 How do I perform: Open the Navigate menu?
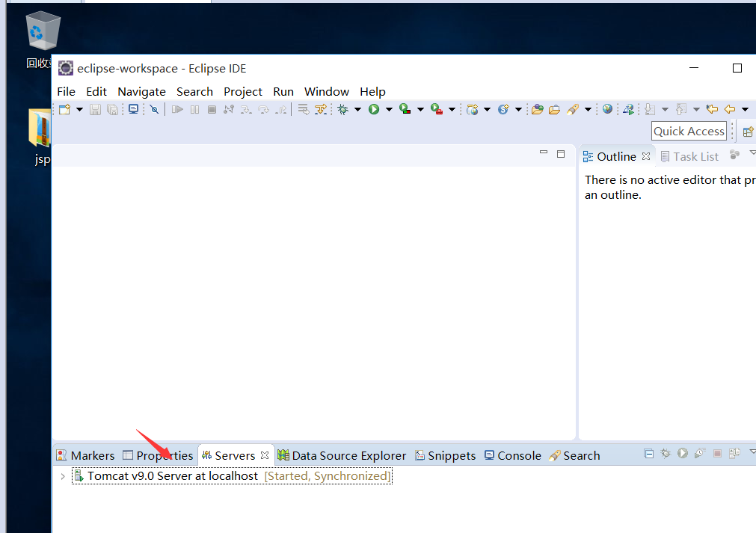click(x=142, y=91)
